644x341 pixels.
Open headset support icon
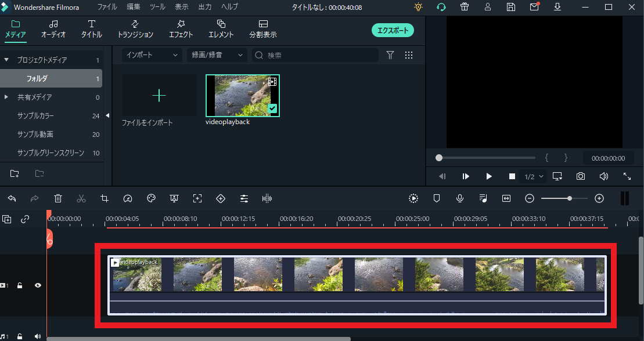pos(441,7)
